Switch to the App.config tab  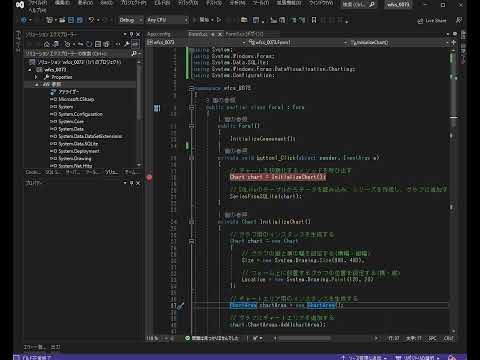(159, 34)
